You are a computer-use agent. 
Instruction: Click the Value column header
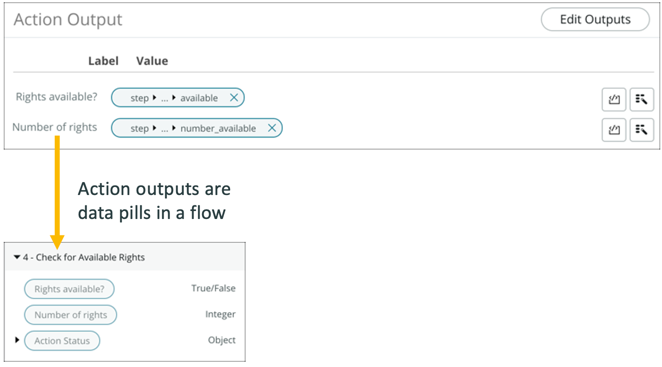click(x=152, y=61)
